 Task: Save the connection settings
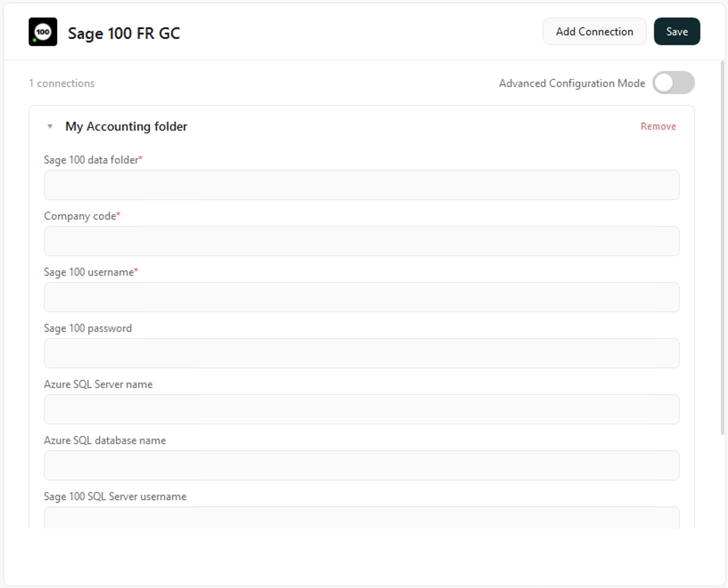tap(677, 32)
